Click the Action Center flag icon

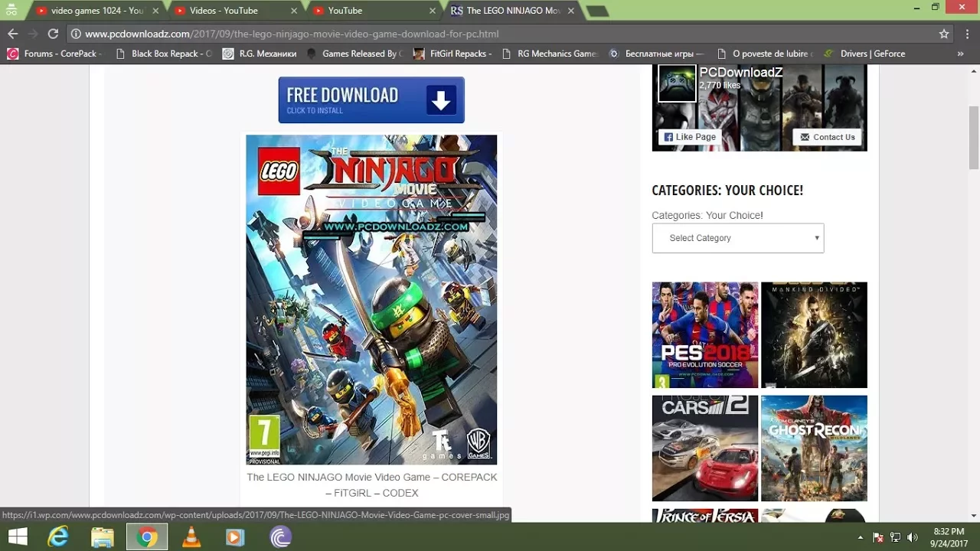click(878, 538)
